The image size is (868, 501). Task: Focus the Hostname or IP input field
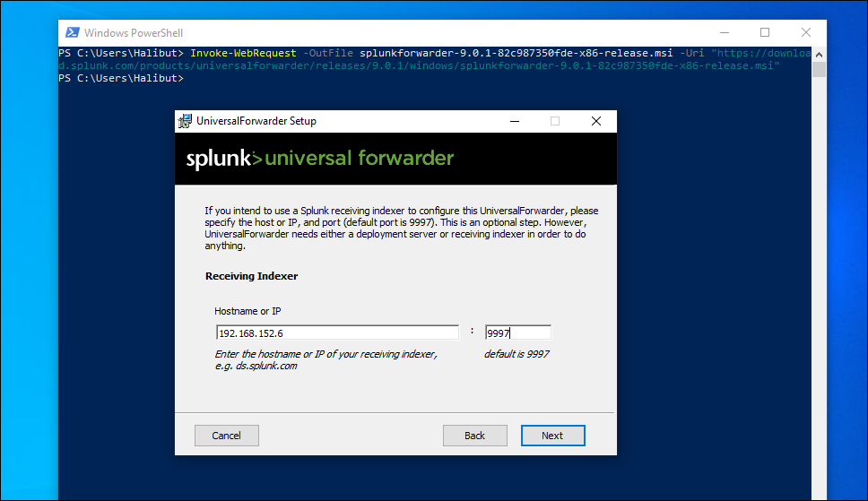[337, 333]
